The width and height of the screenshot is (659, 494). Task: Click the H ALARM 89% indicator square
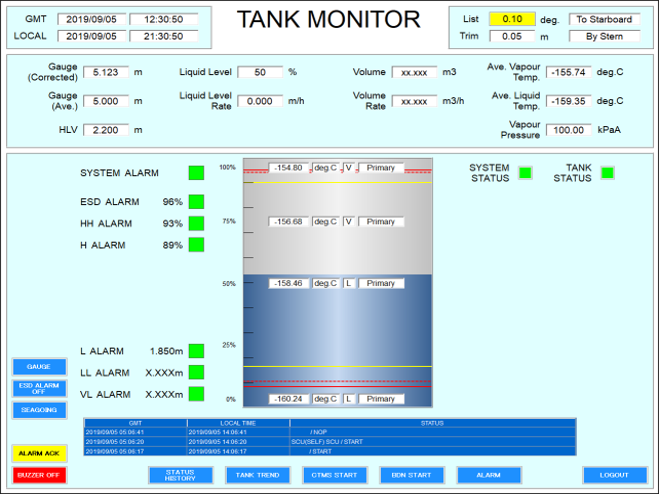[196, 245]
